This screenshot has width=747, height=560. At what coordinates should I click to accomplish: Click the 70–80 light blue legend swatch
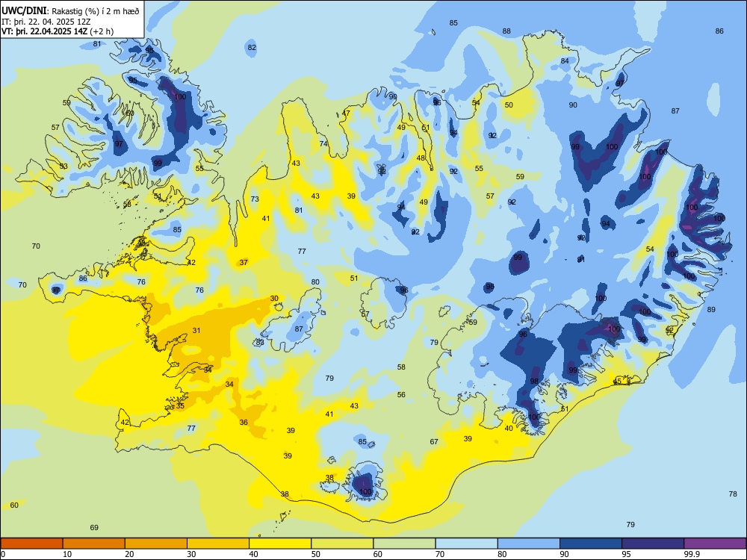coord(466,544)
